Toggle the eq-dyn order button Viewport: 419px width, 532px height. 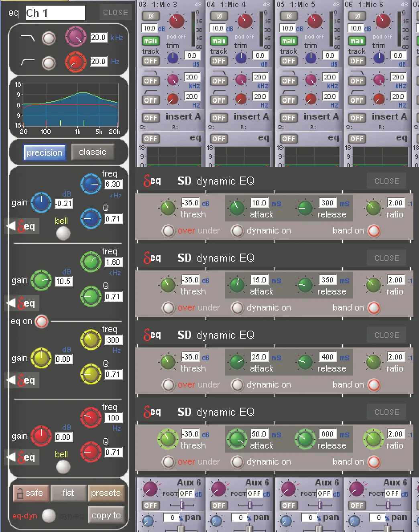pyautogui.click(x=49, y=516)
